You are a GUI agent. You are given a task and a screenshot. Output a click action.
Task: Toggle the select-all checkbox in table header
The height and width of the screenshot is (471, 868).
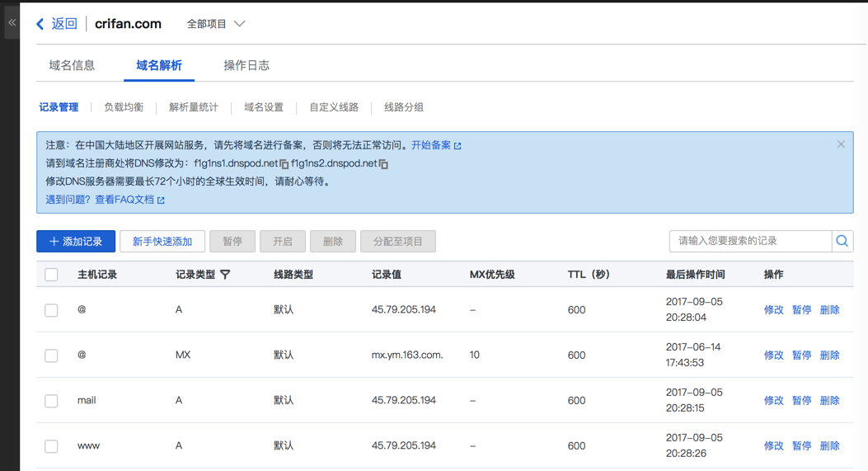point(51,275)
